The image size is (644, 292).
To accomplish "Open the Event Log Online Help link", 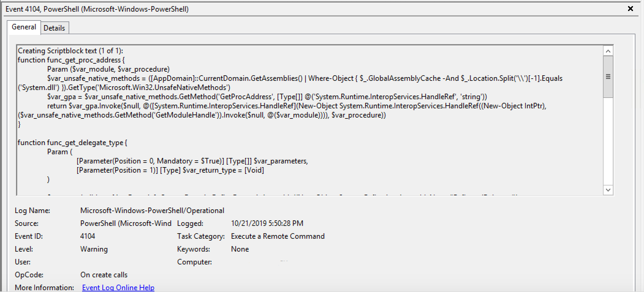I will click(118, 287).
